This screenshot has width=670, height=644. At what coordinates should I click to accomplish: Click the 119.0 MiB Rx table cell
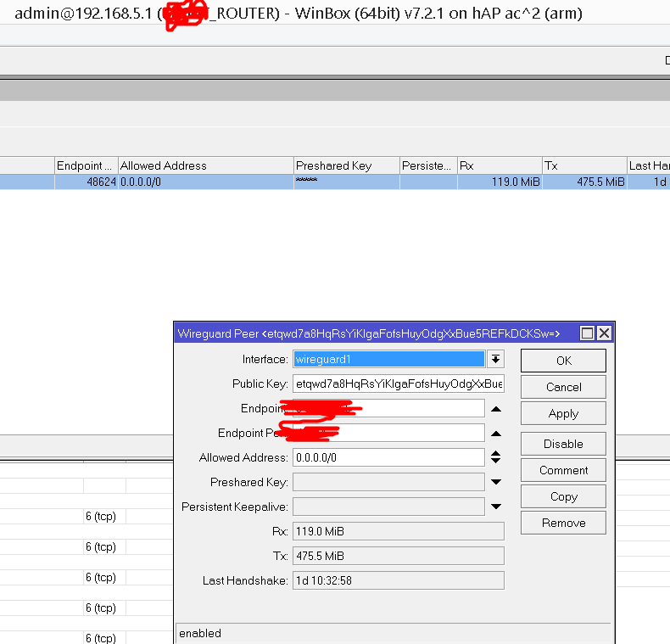point(500,182)
